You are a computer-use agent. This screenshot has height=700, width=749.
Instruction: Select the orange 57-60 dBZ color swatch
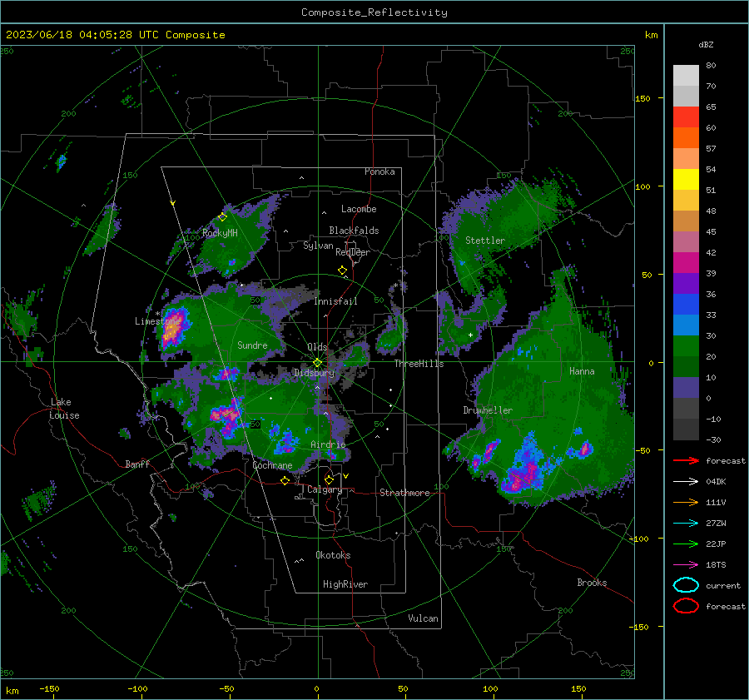pyautogui.click(x=686, y=138)
